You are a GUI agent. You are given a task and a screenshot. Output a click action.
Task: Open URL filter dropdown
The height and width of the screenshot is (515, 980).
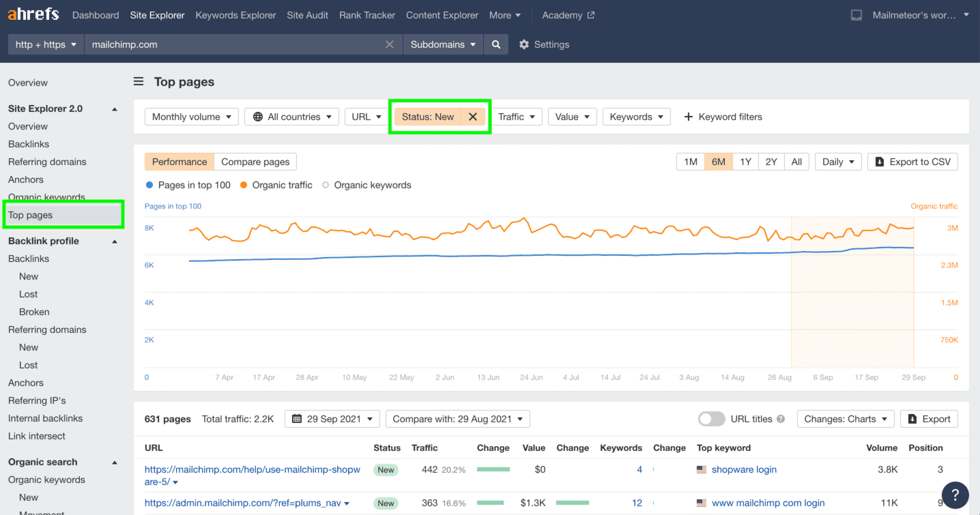366,117
